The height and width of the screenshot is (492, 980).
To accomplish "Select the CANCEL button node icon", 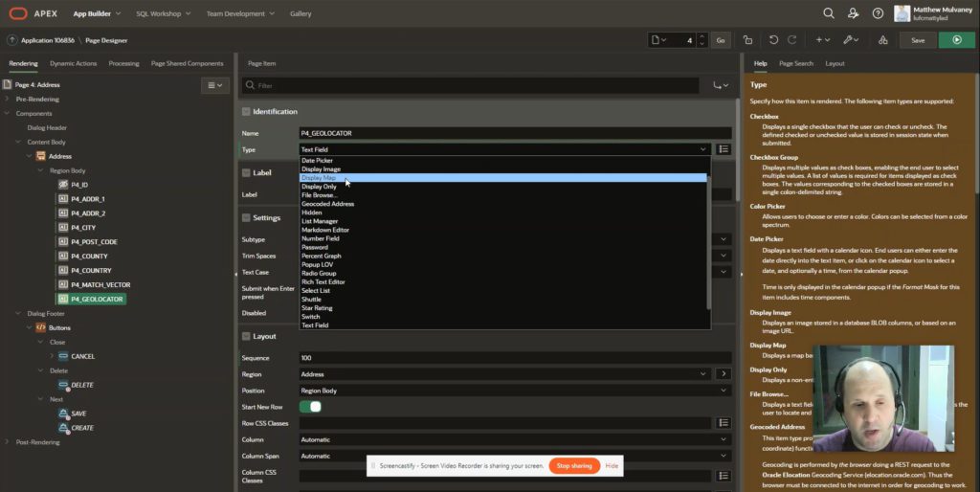I will [63, 356].
